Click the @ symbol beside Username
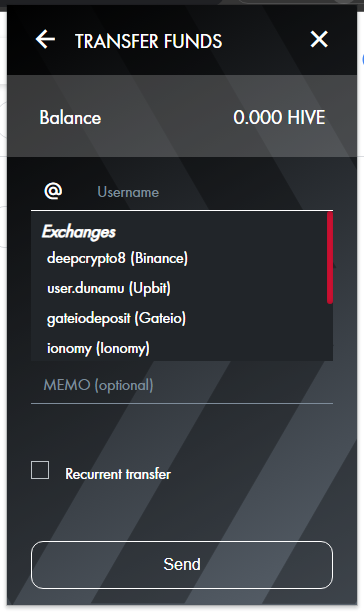Image resolution: width=364 pixels, height=614 pixels. [x=53, y=191]
